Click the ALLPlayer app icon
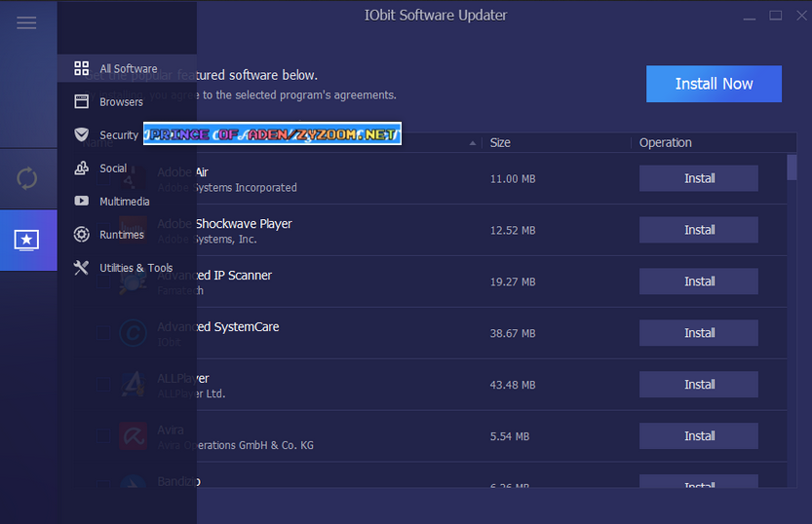This screenshot has width=812, height=524. (134, 385)
